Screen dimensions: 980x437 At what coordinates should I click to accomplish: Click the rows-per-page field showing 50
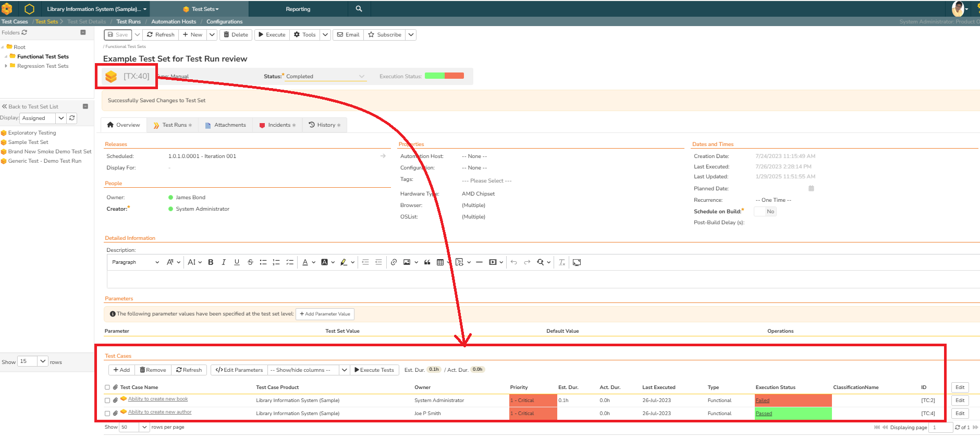(x=129, y=427)
